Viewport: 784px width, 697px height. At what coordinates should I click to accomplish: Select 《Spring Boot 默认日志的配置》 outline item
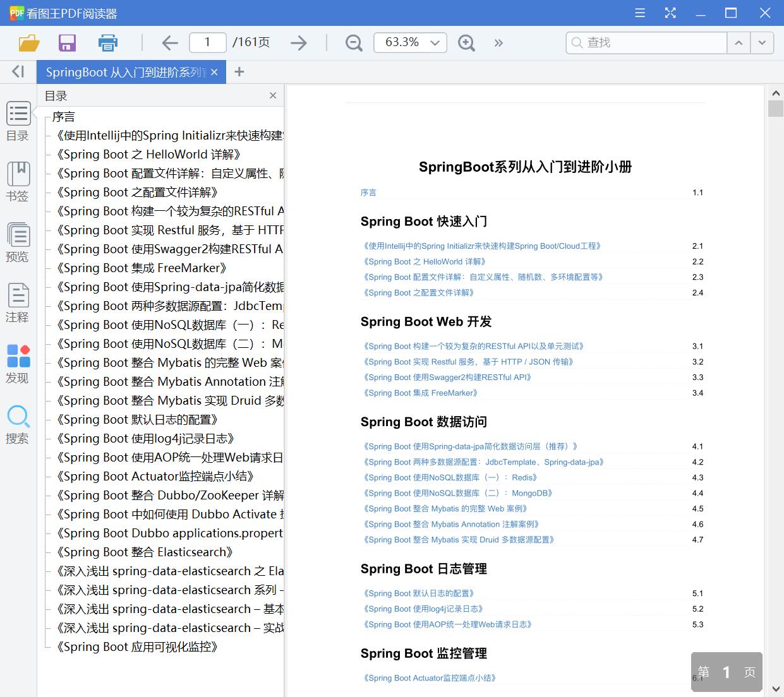(137, 419)
